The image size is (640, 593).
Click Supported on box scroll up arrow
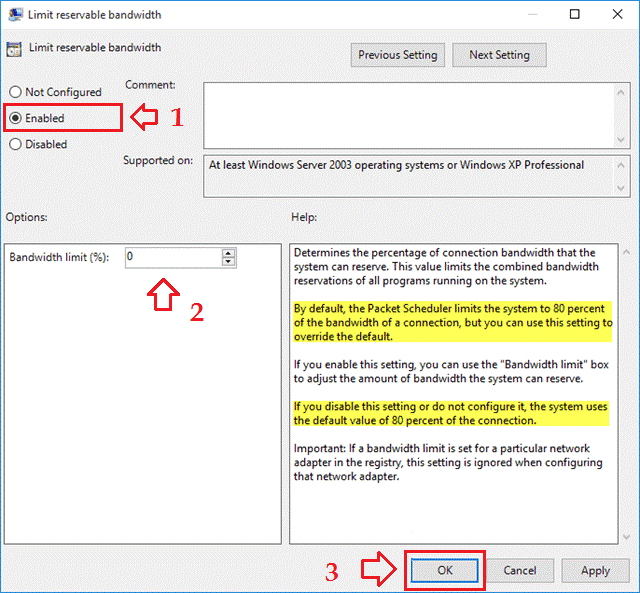621,165
